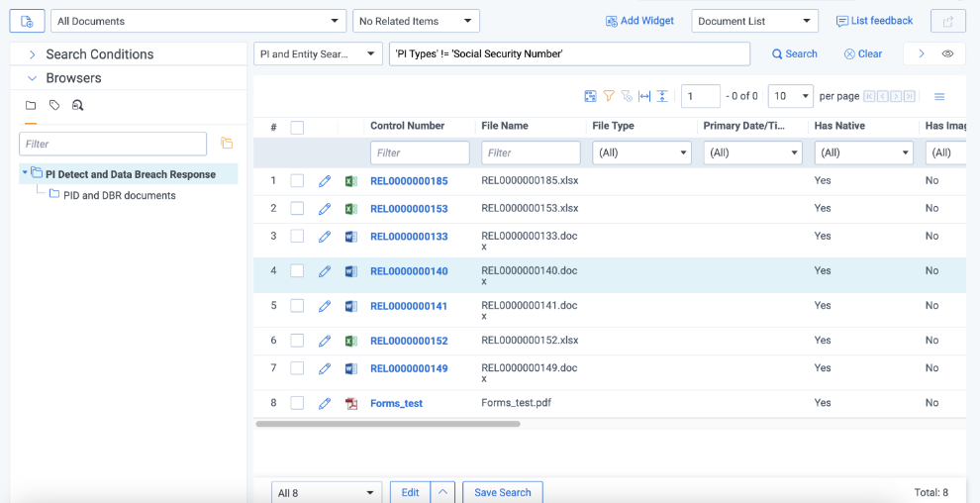Click the Control Number Filter field
Viewport: 980px width, 503px height.
tap(420, 152)
